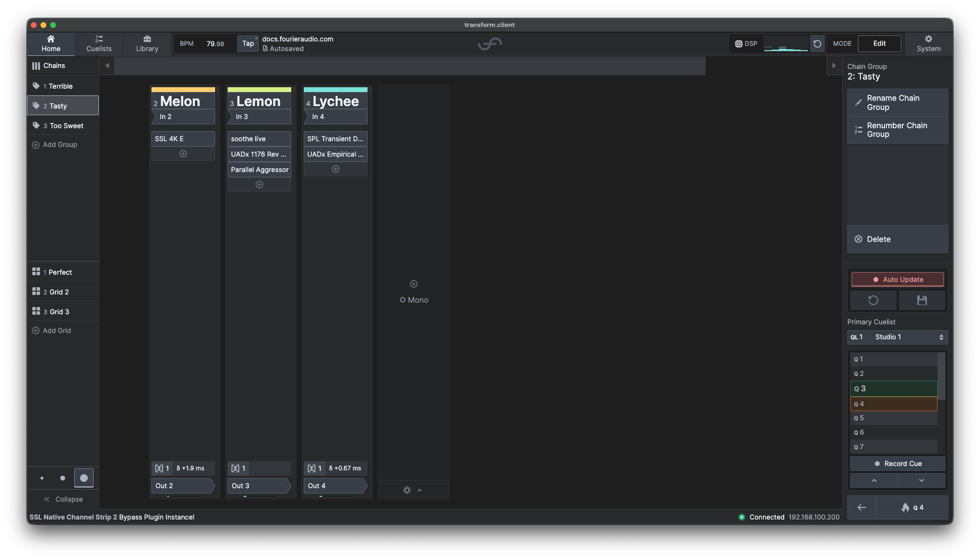This screenshot has height=560, width=980.
Task: Click Melon chain latency icon
Action: click(x=159, y=468)
